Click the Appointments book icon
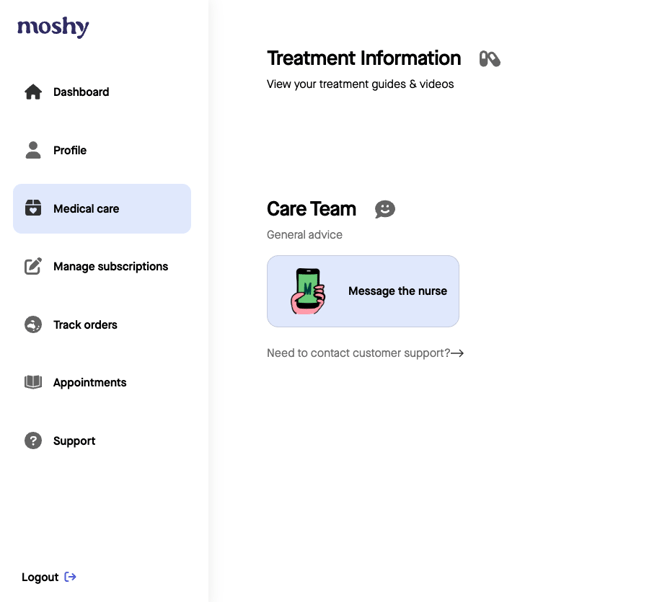The width and height of the screenshot is (670, 602). tap(33, 382)
